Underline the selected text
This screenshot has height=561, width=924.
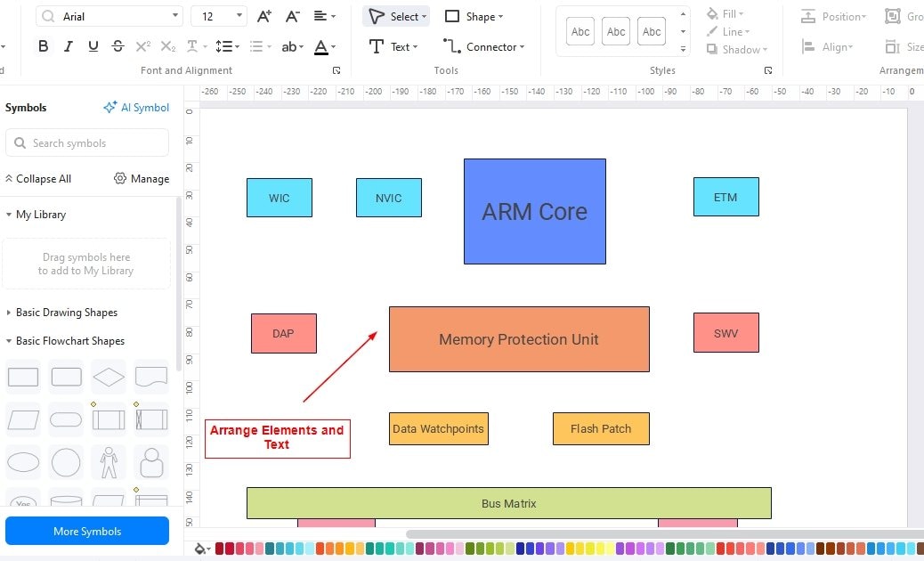[x=93, y=46]
